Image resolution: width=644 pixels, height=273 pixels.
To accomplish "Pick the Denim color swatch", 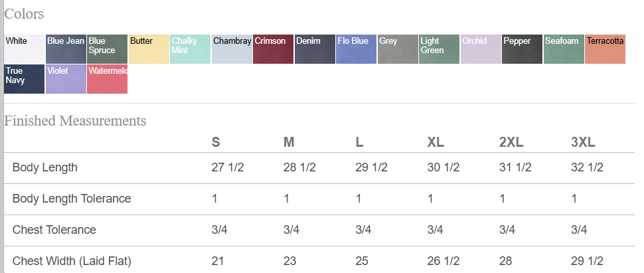I will click(x=315, y=49).
